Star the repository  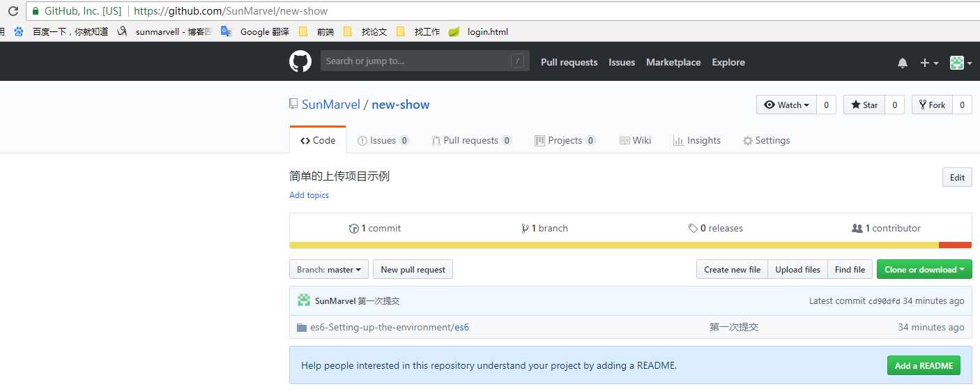point(864,105)
